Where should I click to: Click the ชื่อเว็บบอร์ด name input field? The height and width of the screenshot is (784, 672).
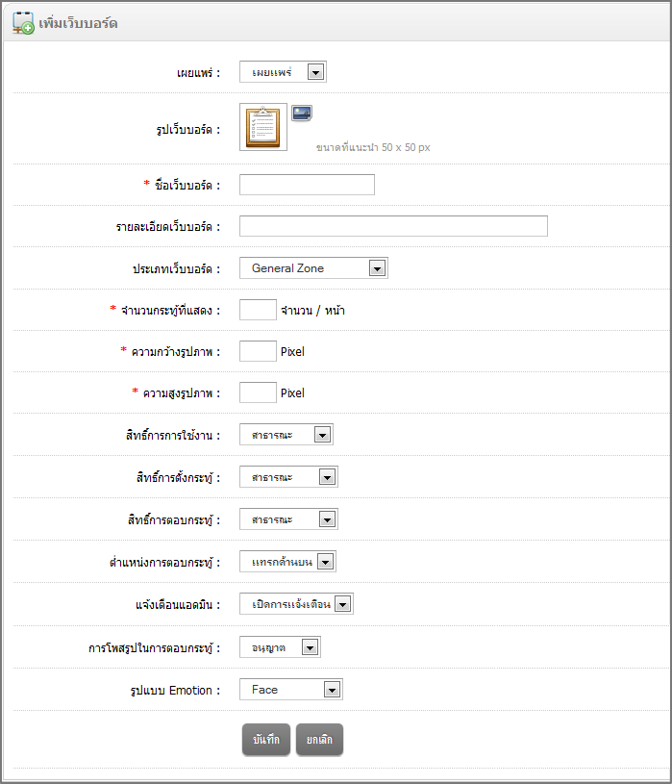(307, 185)
